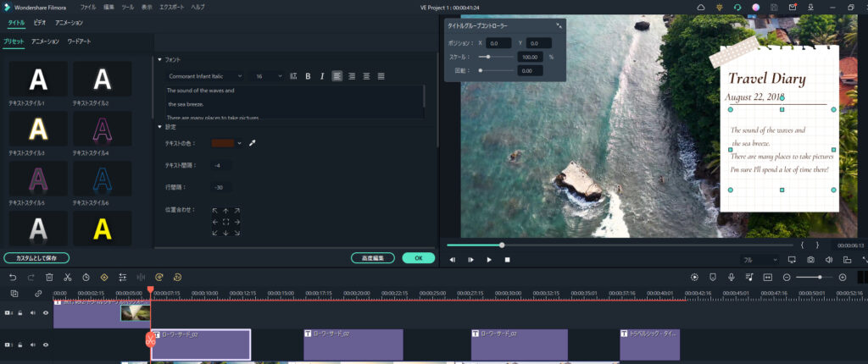Open 編集 menu
Viewport: 868px width, 364px height.
108,7
